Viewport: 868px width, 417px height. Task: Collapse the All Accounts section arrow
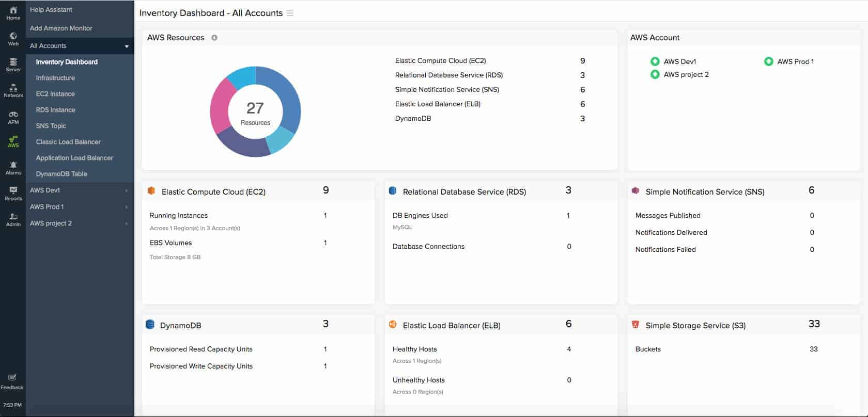click(127, 46)
